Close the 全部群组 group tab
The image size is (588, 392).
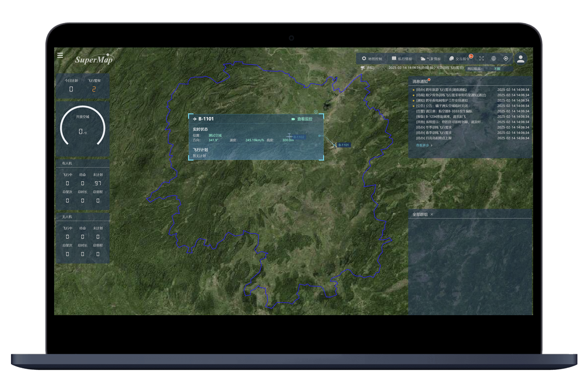(432, 214)
